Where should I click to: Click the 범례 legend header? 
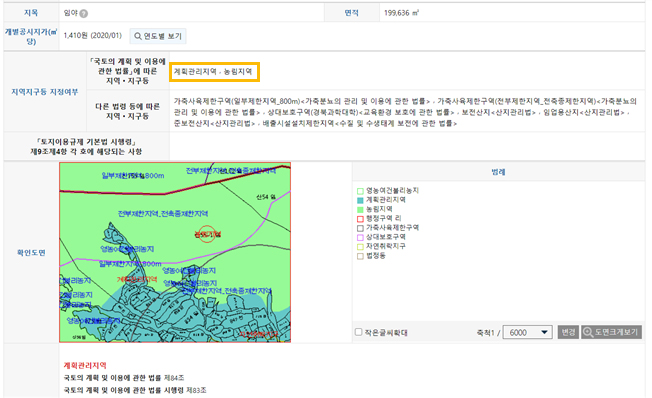click(498, 172)
